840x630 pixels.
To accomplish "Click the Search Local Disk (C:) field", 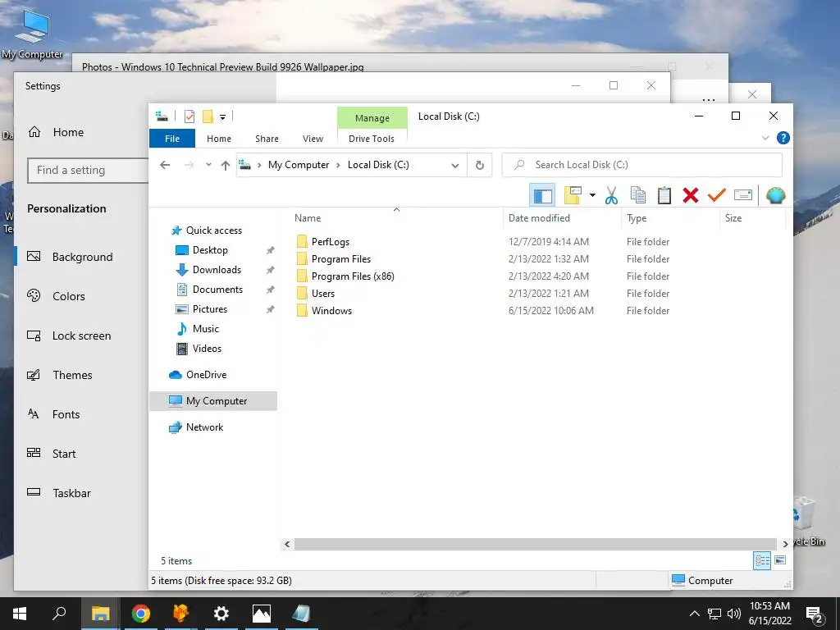I will click(x=641, y=165).
